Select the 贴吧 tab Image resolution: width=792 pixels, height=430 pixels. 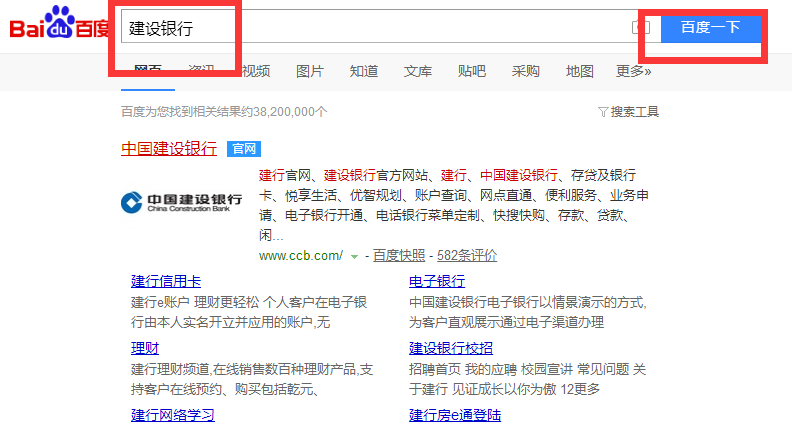[472, 71]
